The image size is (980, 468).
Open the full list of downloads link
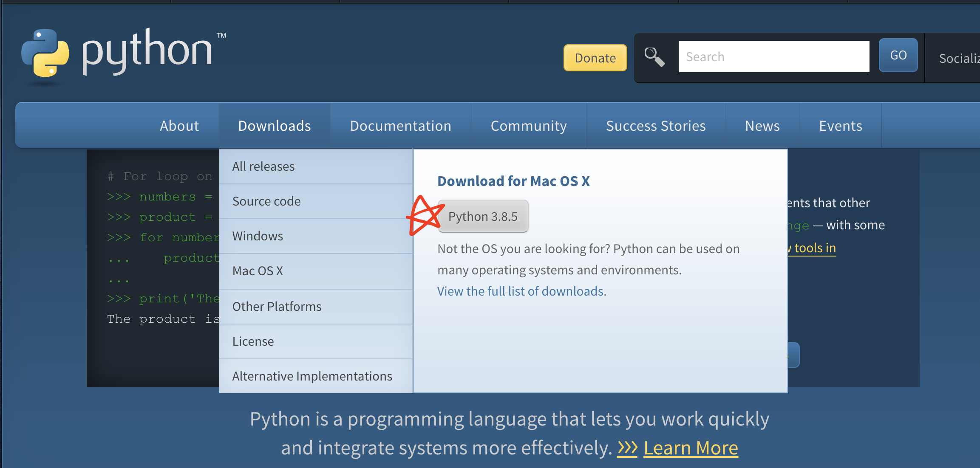click(520, 291)
